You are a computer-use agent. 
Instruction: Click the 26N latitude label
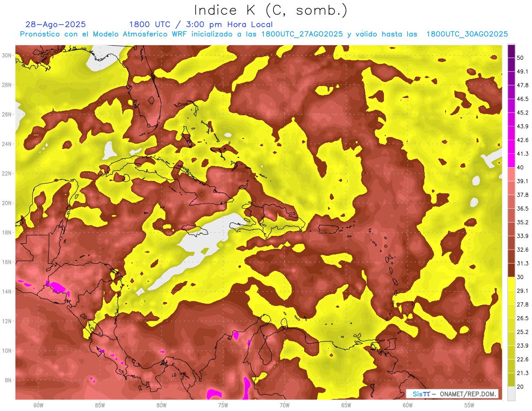click(x=7, y=114)
